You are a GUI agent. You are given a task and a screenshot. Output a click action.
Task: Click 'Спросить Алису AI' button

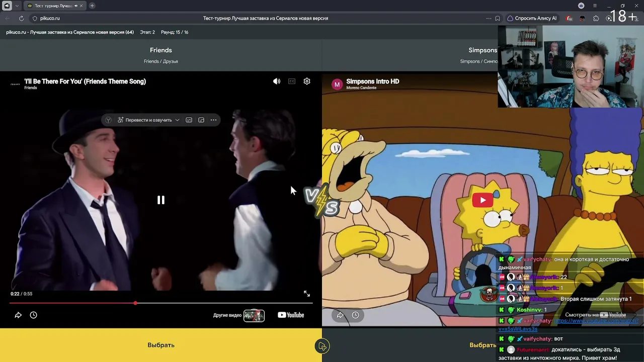coord(532,18)
